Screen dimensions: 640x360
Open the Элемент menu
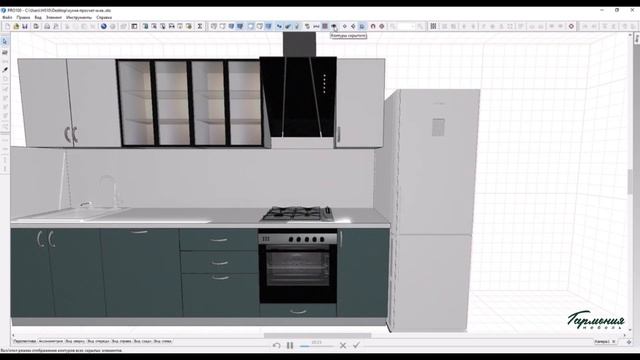point(54,18)
